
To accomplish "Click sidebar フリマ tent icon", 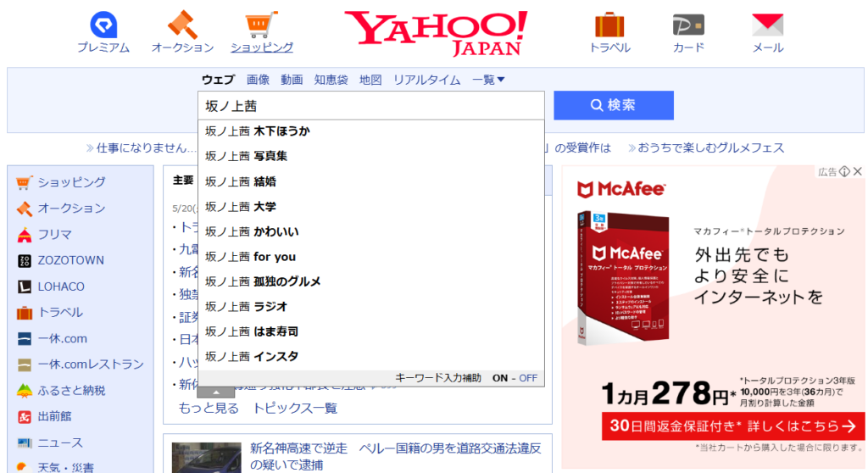I will pyautogui.click(x=24, y=235).
